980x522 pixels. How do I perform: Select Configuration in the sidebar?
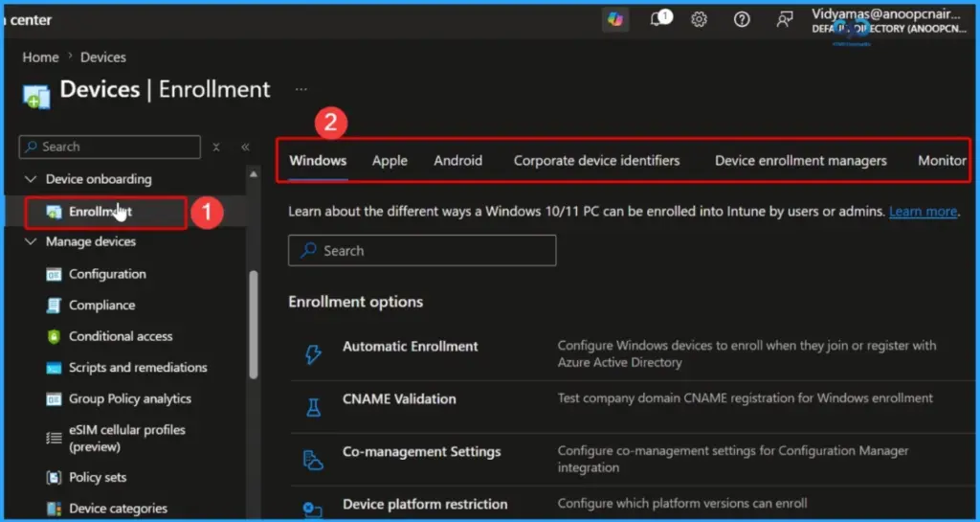tap(107, 275)
